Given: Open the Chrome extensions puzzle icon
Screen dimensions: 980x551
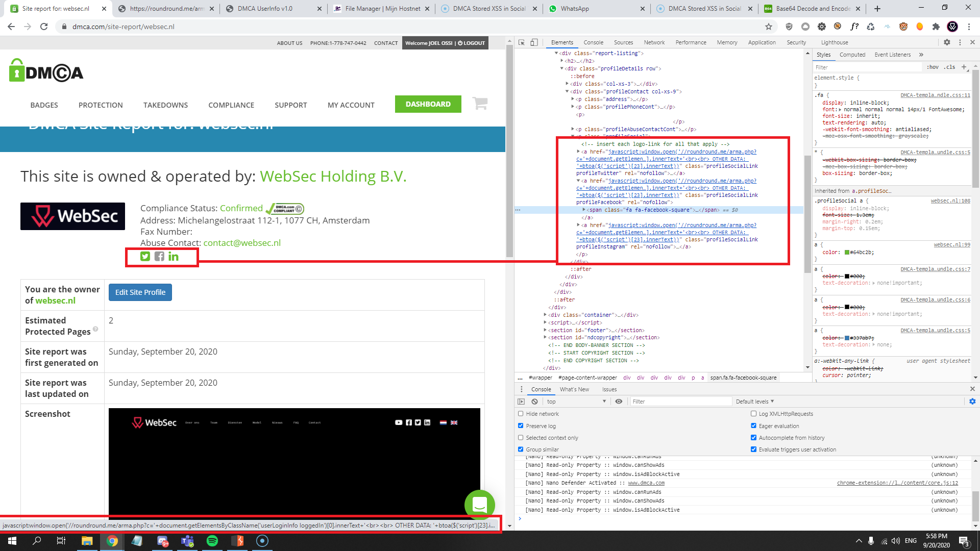Looking at the screenshot, I should [936, 27].
